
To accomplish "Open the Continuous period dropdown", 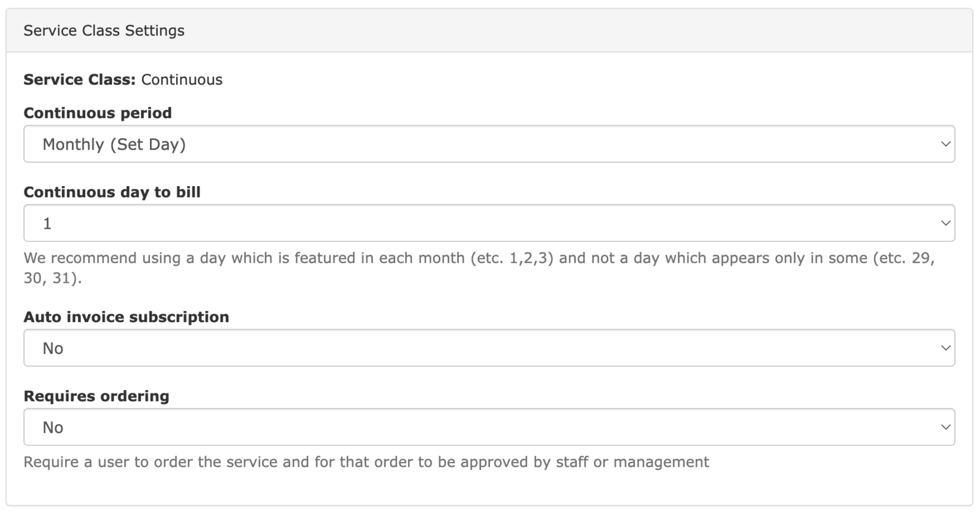I will [x=489, y=144].
